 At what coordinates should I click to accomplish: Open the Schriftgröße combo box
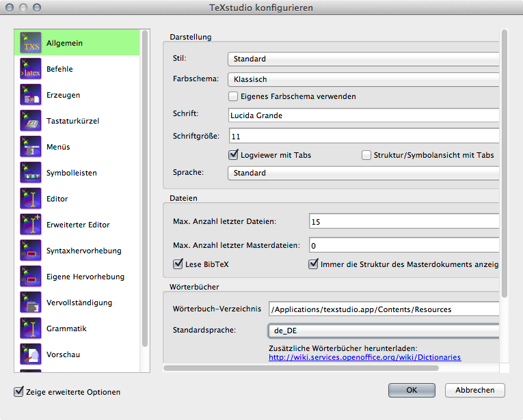click(x=364, y=136)
